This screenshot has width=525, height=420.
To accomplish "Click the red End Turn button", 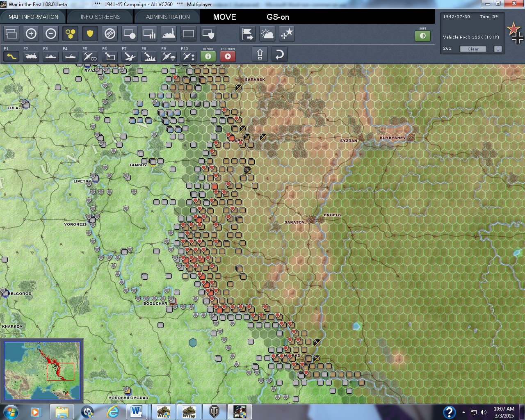I will [x=228, y=56].
